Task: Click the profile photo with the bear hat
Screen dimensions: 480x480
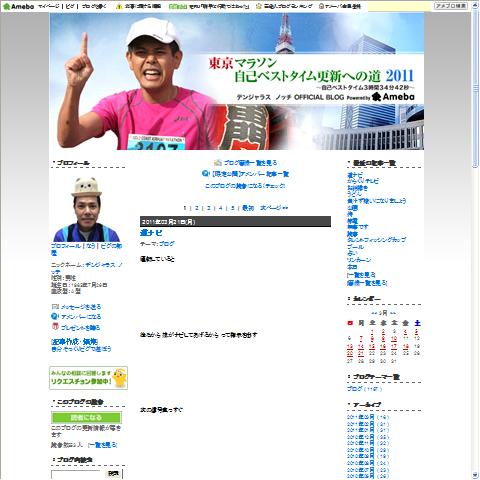Action: tap(86, 209)
